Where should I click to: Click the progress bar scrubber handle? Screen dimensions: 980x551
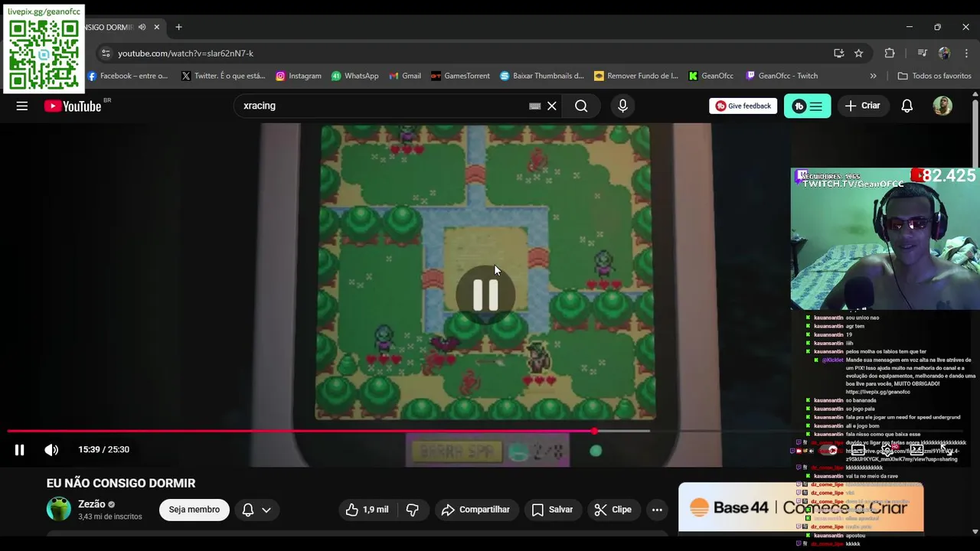click(594, 431)
